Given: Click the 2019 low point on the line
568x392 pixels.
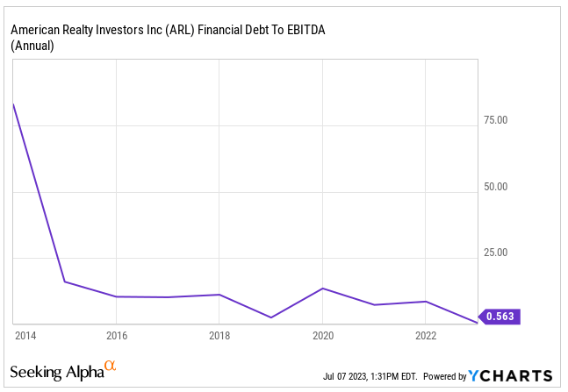Looking at the screenshot, I should pyautogui.click(x=271, y=317).
